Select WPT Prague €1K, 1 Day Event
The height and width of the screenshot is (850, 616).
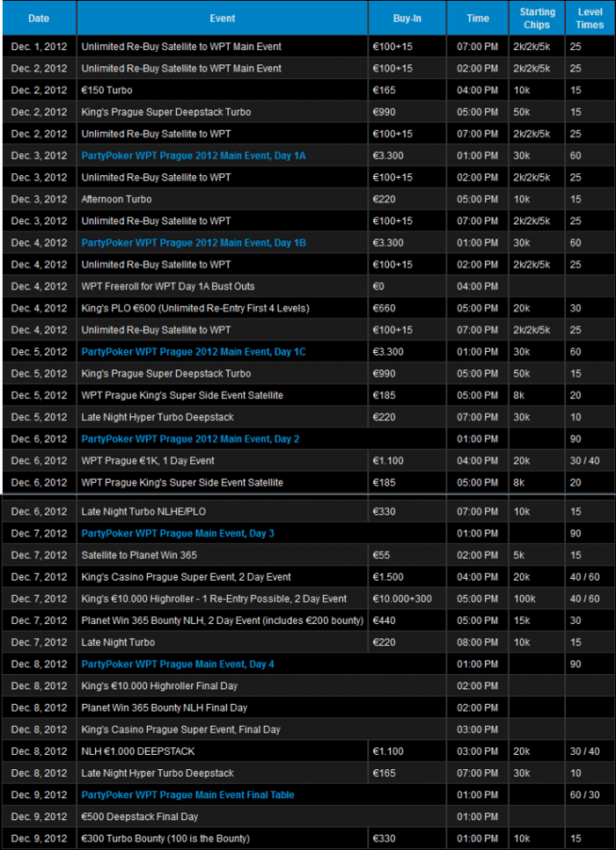point(148,461)
